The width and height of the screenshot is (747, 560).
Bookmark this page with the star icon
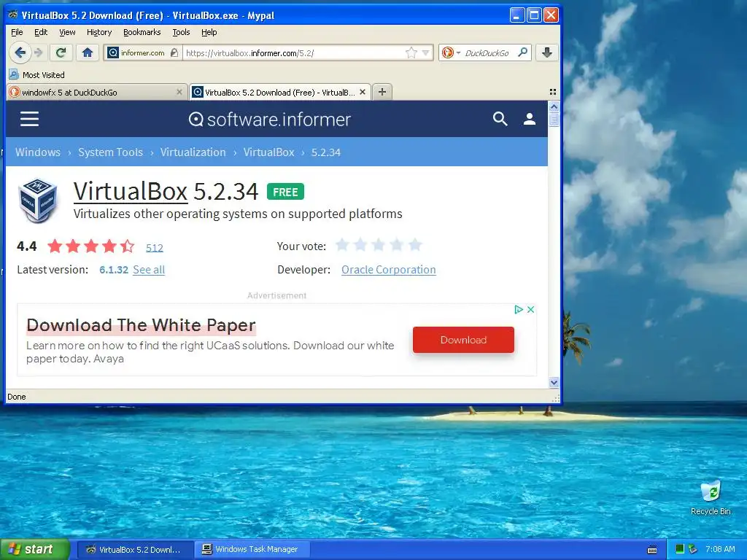pos(411,52)
